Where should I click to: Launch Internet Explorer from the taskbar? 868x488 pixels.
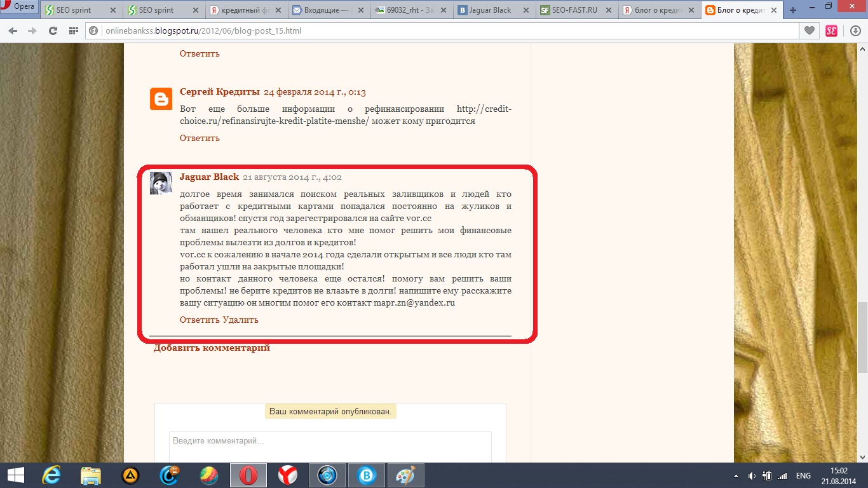click(51, 475)
